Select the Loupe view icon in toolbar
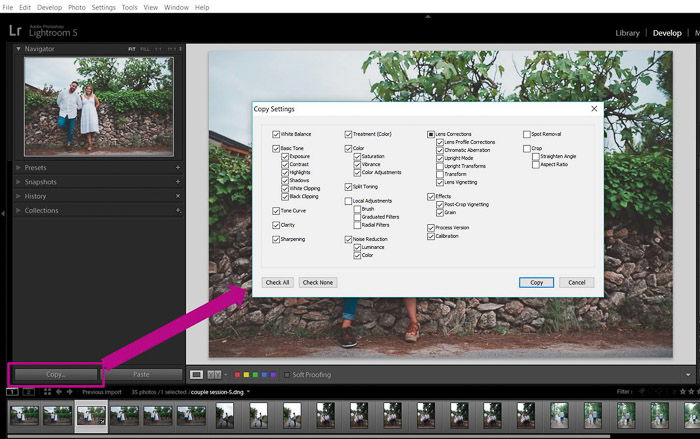The height and width of the screenshot is (439, 700). (x=197, y=374)
